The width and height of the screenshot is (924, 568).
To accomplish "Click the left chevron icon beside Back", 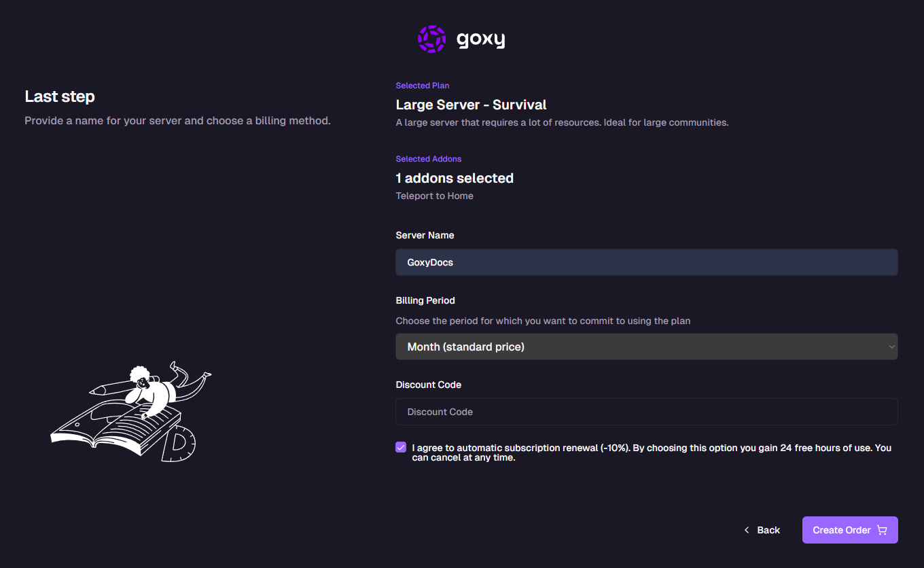I will click(747, 530).
